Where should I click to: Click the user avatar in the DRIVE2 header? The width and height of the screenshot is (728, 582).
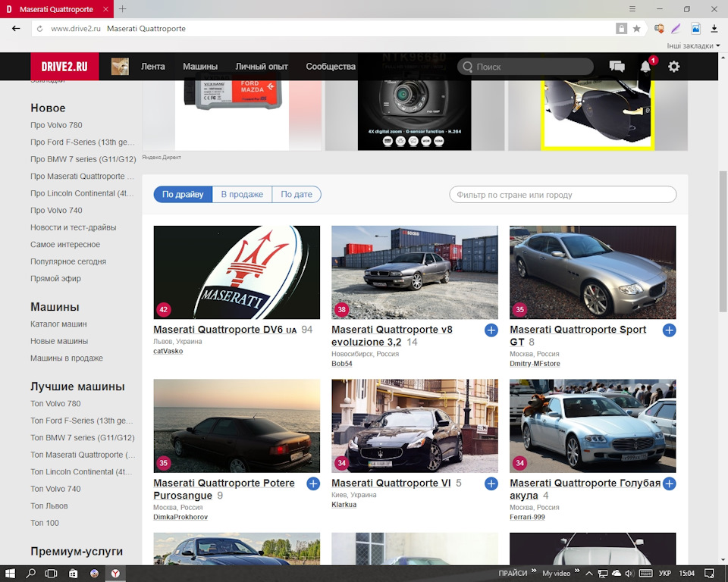(120, 67)
